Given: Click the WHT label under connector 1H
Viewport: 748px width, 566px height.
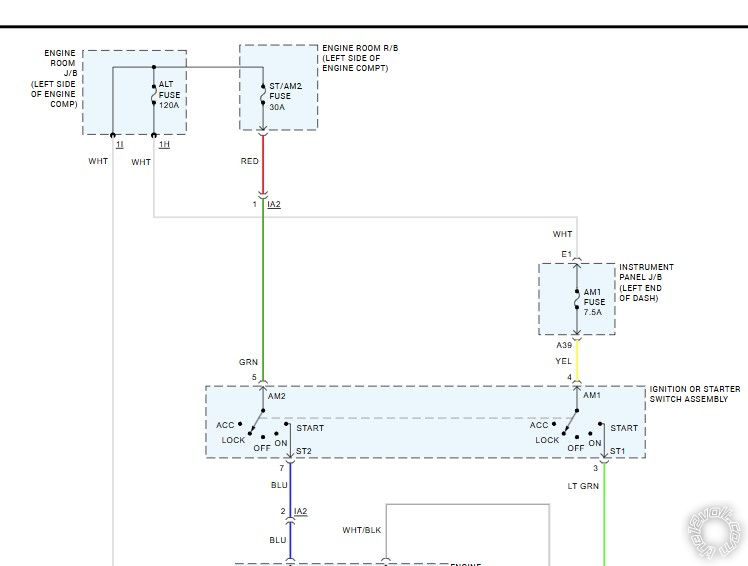Looking at the screenshot, I should 141,162.
